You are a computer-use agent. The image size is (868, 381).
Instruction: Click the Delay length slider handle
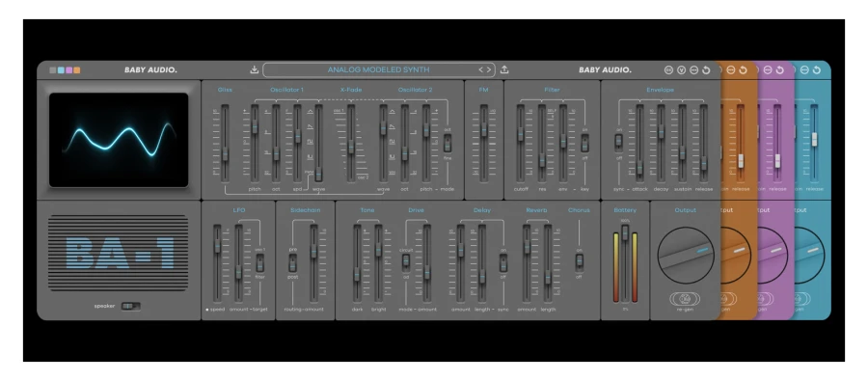click(x=482, y=276)
